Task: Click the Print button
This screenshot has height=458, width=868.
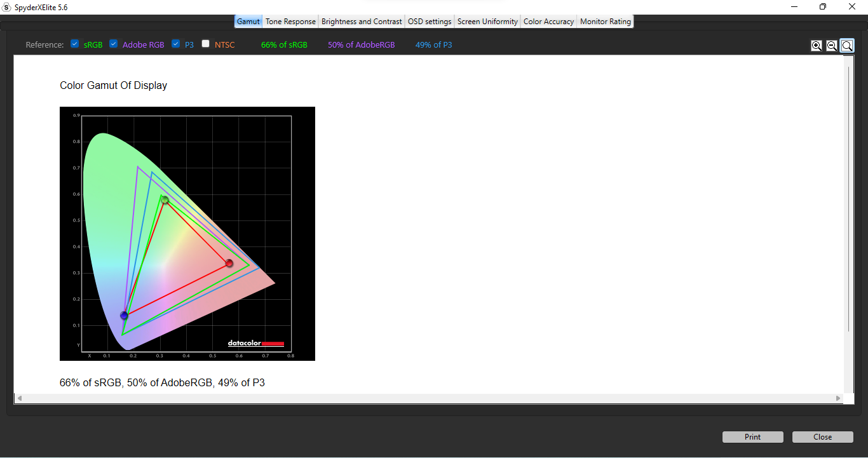Action: pyautogui.click(x=752, y=437)
